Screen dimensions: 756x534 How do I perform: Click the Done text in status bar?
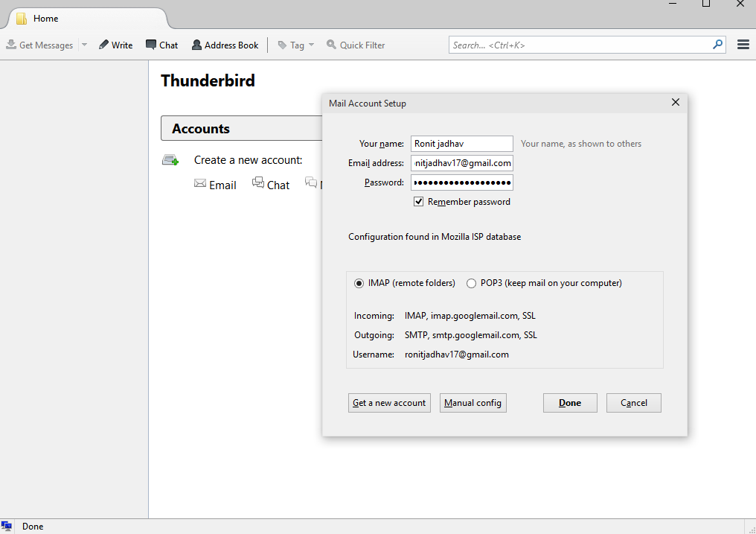(33, 527)
